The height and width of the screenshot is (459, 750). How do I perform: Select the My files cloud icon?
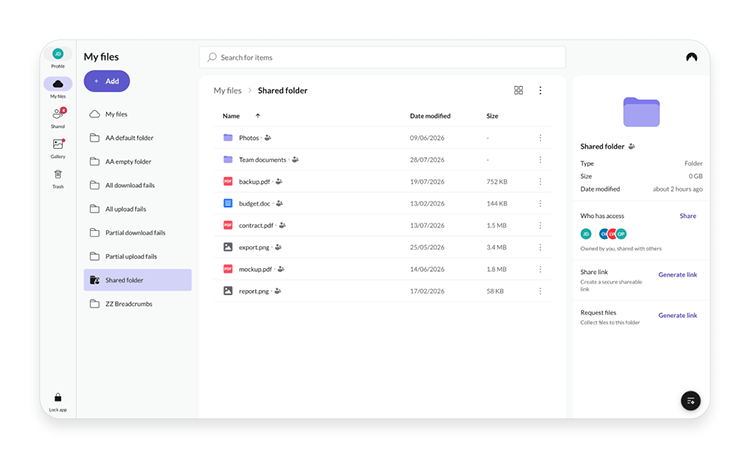(x=58, y=84)
